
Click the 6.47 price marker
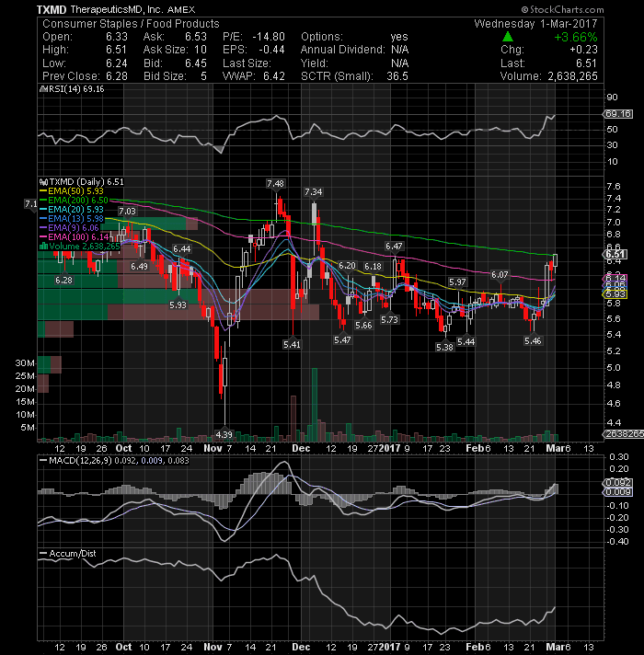pos(394,246)
